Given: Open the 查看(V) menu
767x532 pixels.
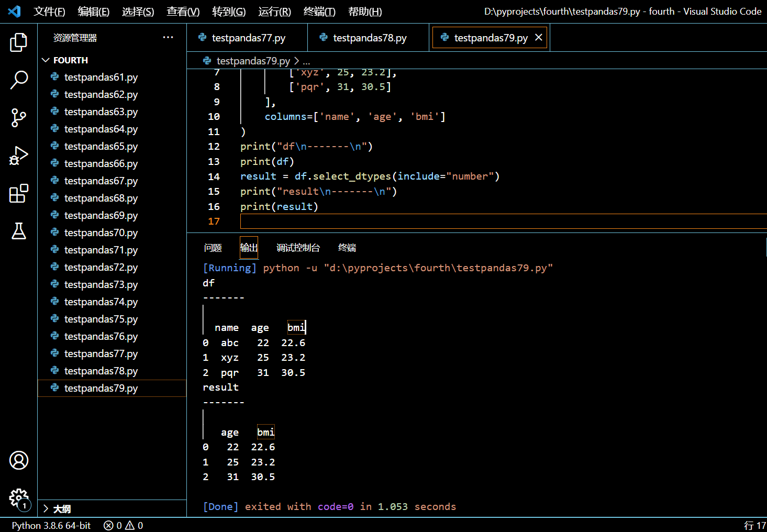Looking at the screenshot, I should pyautogui.click(x=183, y=12).
